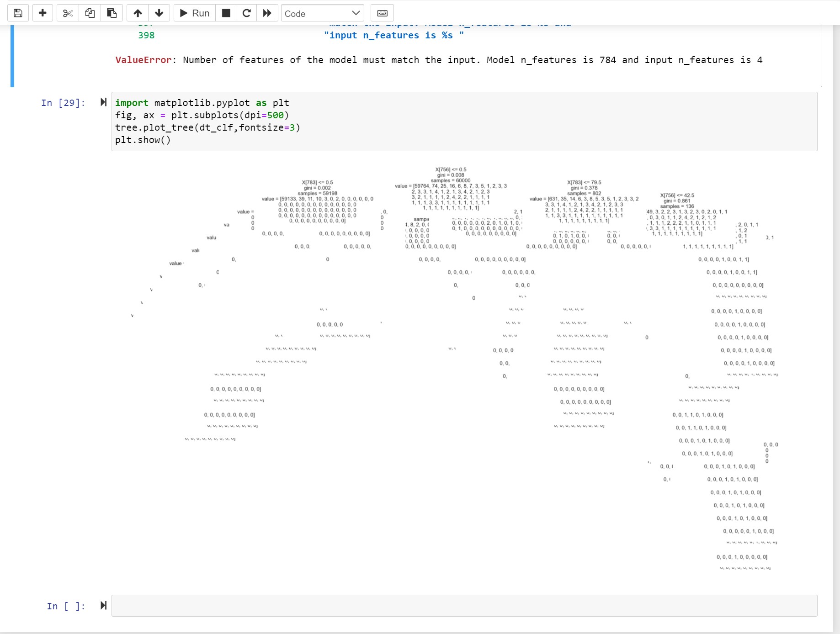Copy the selected cell
Image resolution: width=840 pixels, height=634 pixels.
pyautogui.click(x=90, y=13)
